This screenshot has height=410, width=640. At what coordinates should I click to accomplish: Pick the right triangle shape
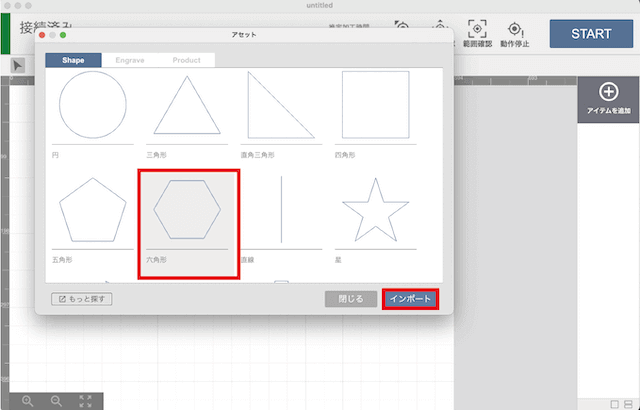tap(280, 105)
